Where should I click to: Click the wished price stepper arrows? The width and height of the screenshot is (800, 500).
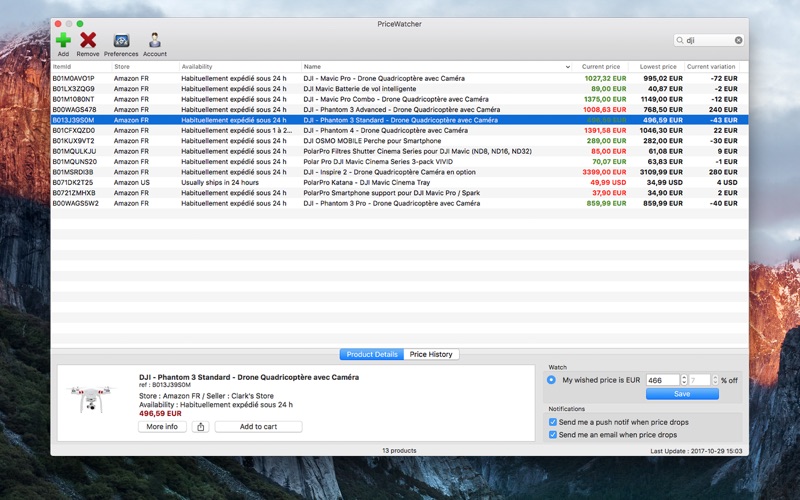click(684, 380)
